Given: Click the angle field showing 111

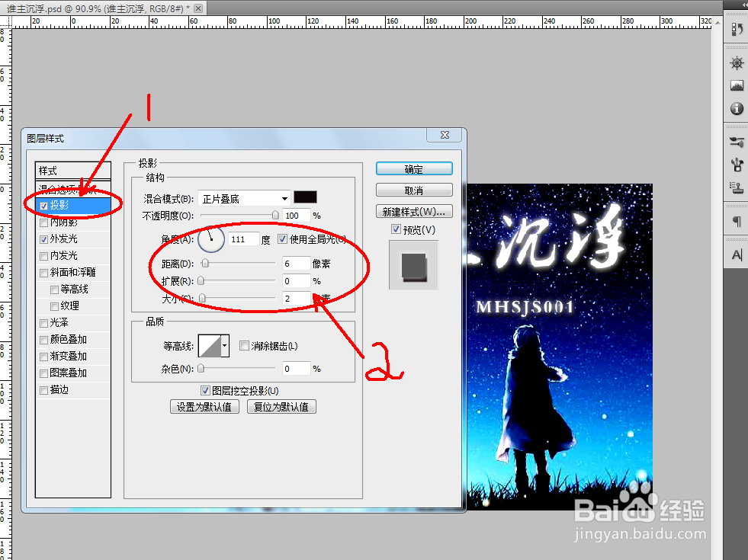Looking at the screenshot, I should coord(244,238).
